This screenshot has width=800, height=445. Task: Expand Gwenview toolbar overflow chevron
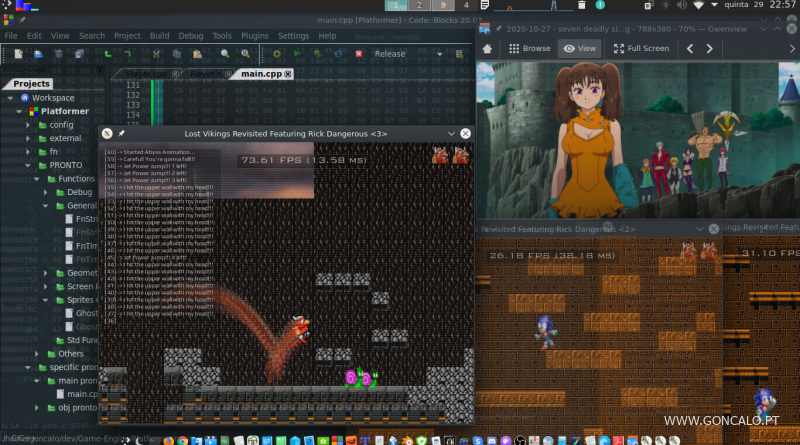pyautogui.click(x=792, y=48)
